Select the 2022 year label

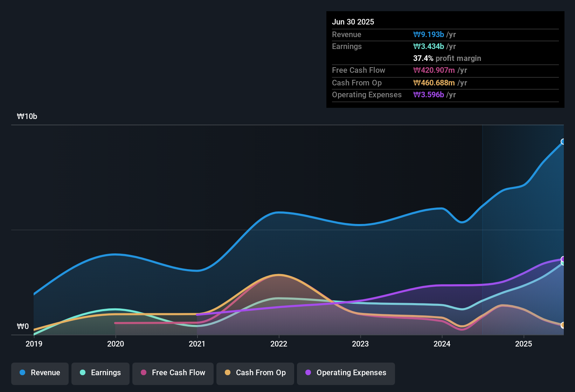click(x=279, y=344)
